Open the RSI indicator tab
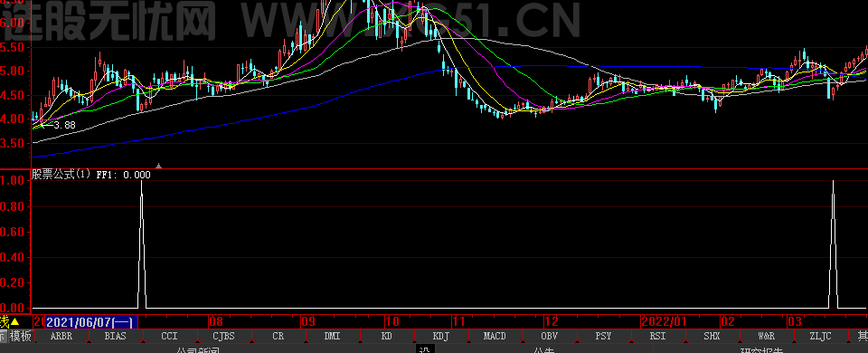The image size is (868, 353). point(657,336)
